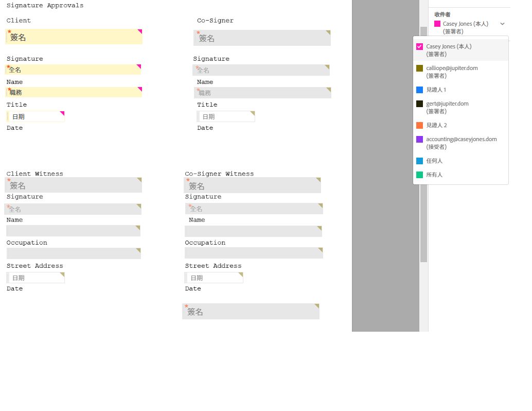Click the Client 簽名 signature field
Screen dimensions: 532x411
[74, 37]
